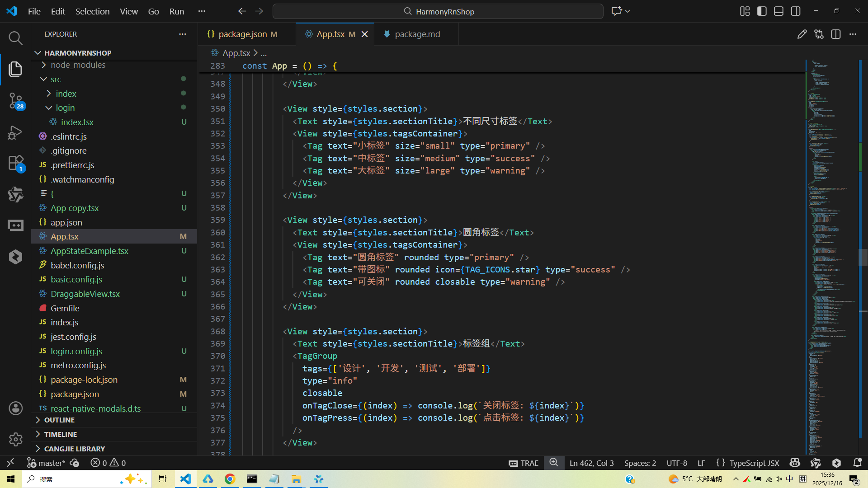Collapse the login folder
The image size is (868, 488).
tap(65, 108)
